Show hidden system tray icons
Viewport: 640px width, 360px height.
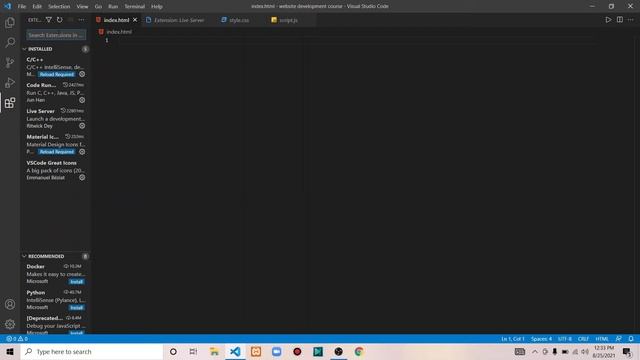click(535, 351)
